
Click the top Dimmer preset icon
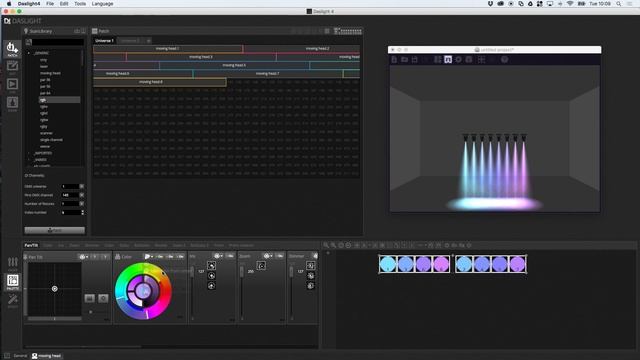click(311, 266)
